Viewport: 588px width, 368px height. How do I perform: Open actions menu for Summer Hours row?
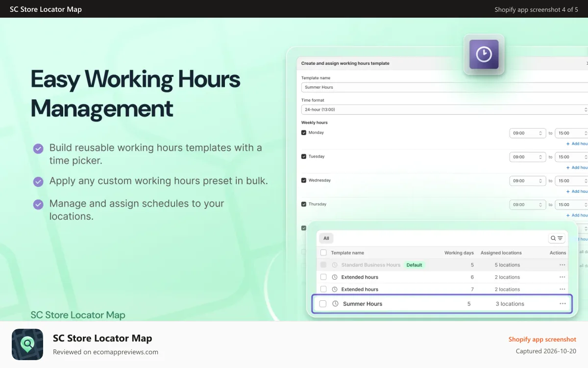563,304
